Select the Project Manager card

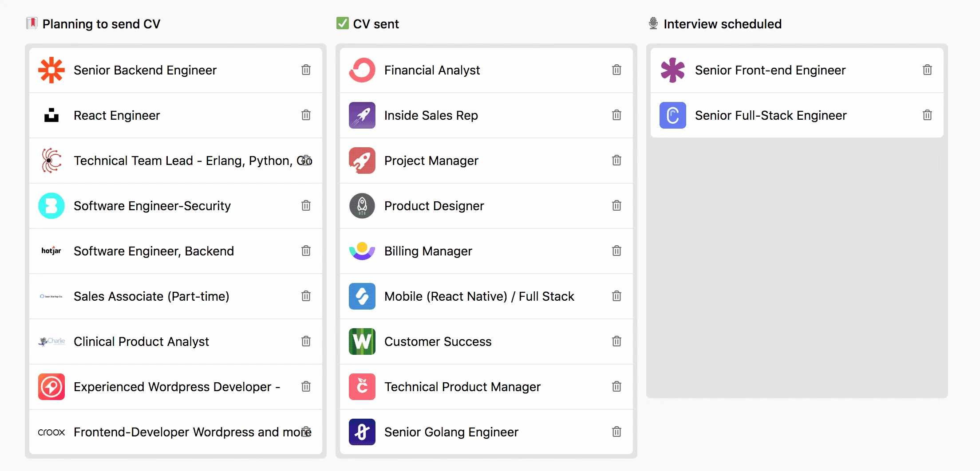click(x=431, y=161)
